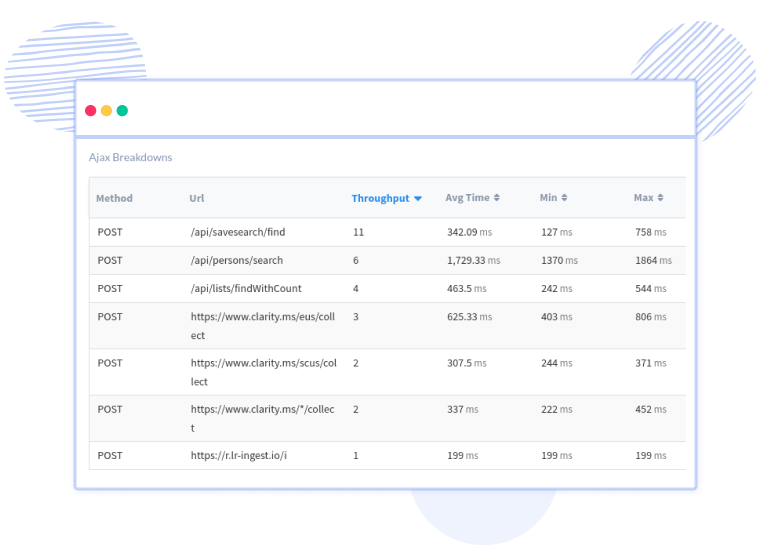Open the Ajax Breakdowns heading

click(x=130, y=157)
